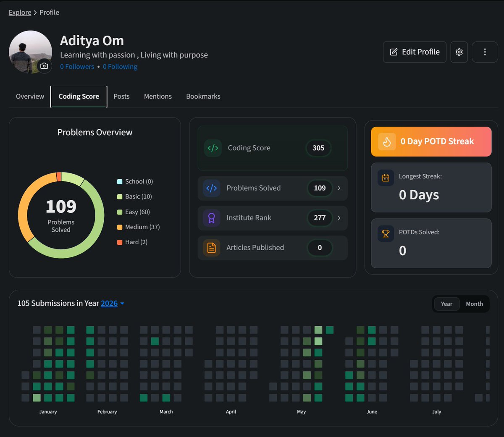This screenshot has height=437, width=504.
Task: Expand Institute Rank details chevron
Action: (339, 218)
